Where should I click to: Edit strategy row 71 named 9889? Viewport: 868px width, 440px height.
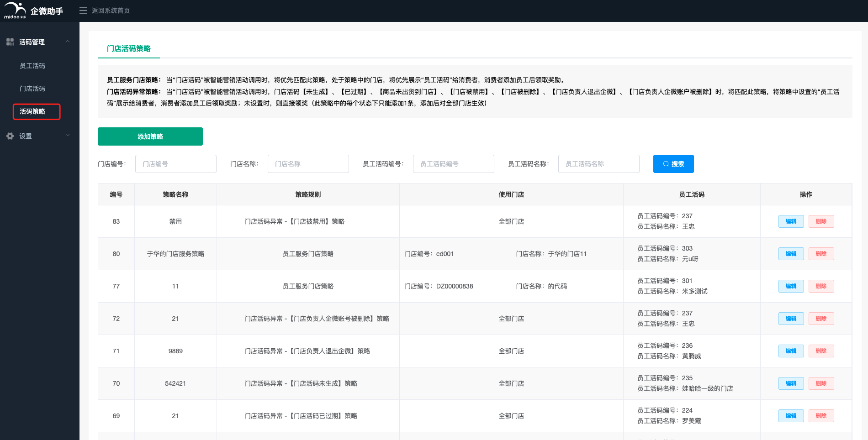click(x=791, y=351)
